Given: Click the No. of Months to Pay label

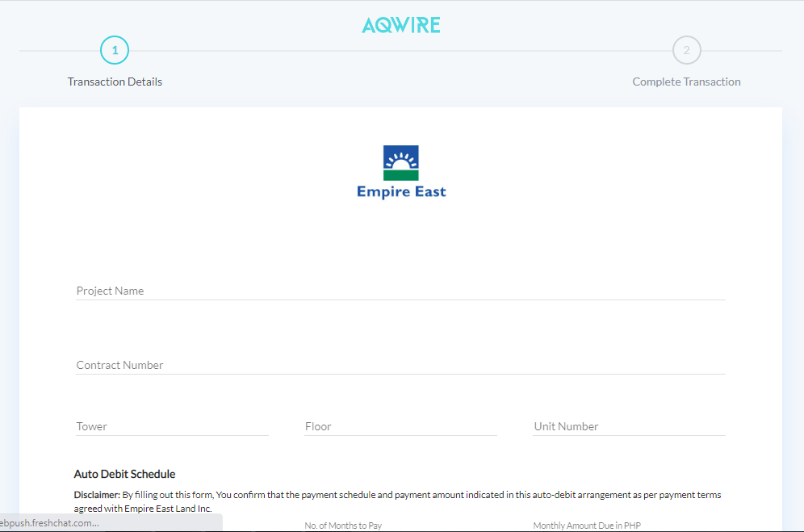Looking at the screenshot, I should pyautogui.click(x=343, y=526).
